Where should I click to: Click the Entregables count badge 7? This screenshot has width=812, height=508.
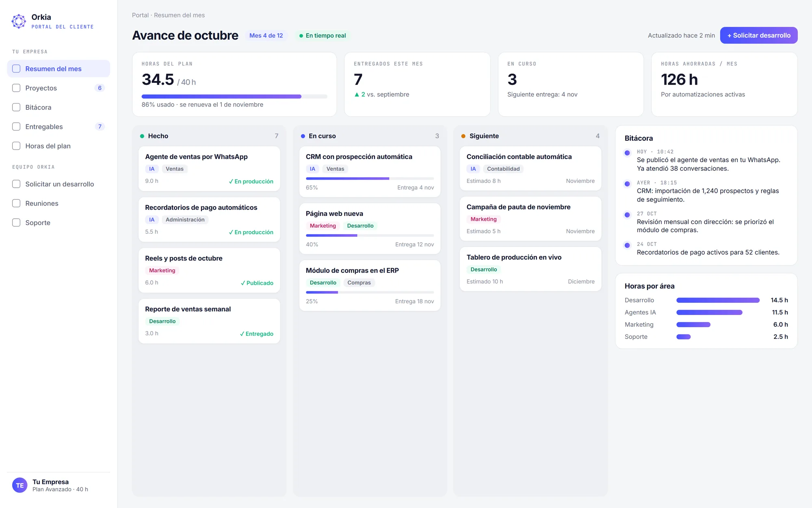(x=99, y=126)
